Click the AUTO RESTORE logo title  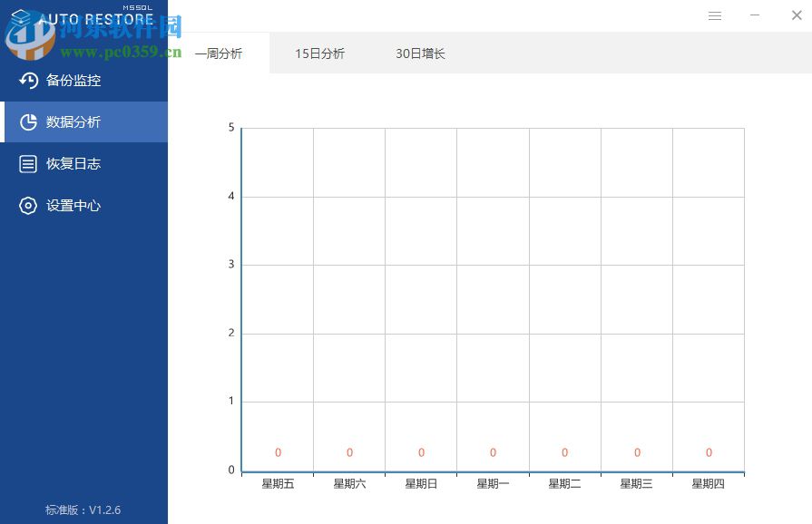click(96, 19)
